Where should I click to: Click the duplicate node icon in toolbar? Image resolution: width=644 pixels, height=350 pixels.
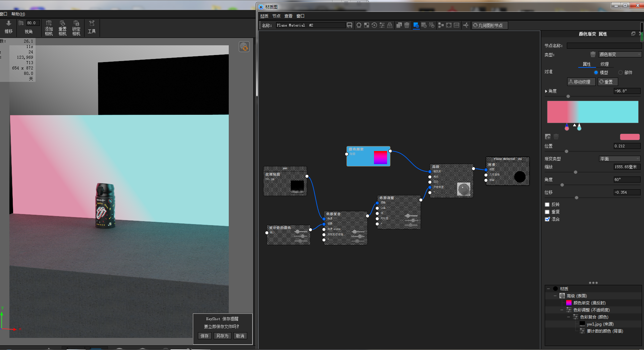point(399,25)
